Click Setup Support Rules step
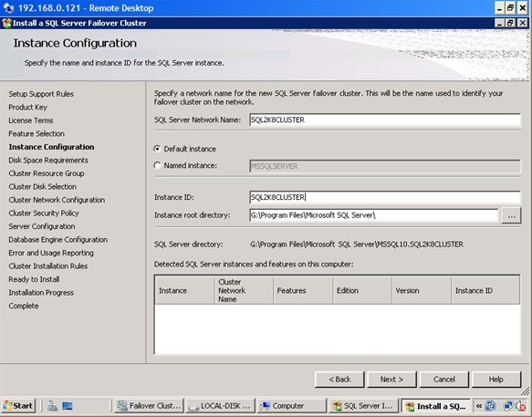532x417 pixels. [x=41, y=94]
